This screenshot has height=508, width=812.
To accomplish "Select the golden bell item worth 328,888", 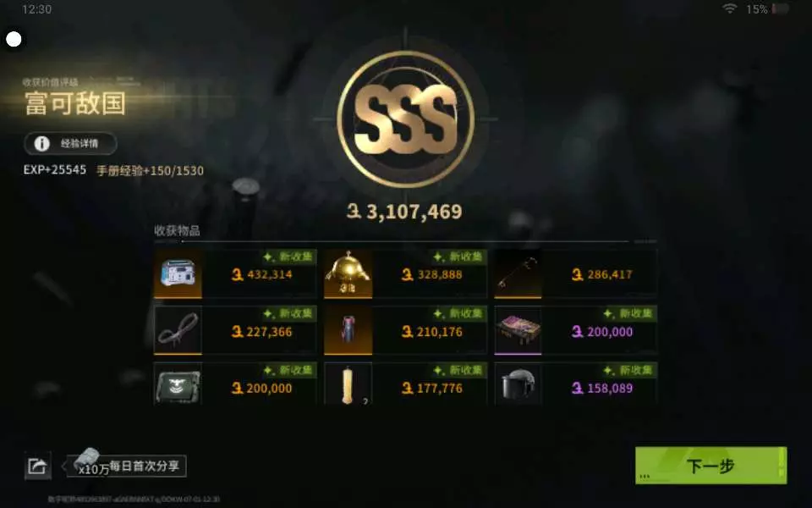I will click(x=405, y=273).
